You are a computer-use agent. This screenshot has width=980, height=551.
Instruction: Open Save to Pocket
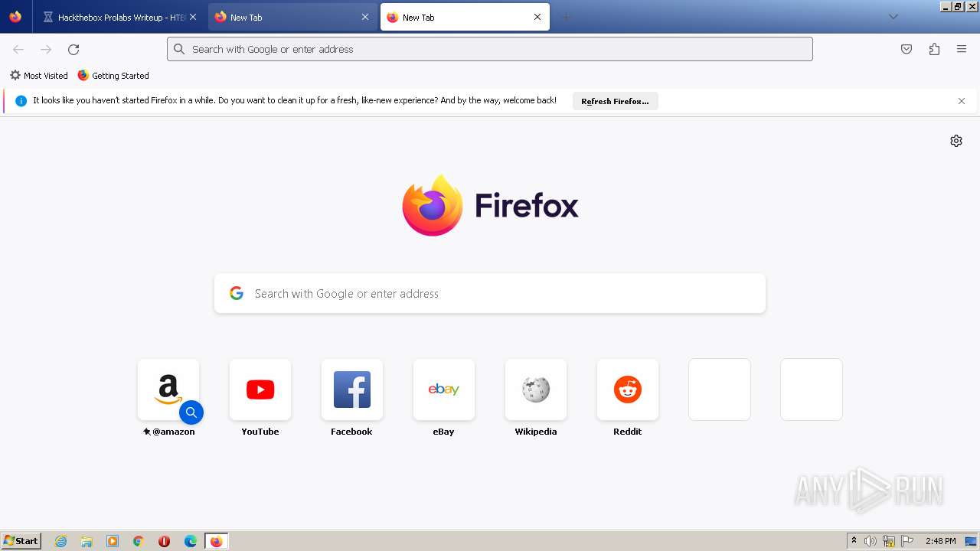pos(906,49)
